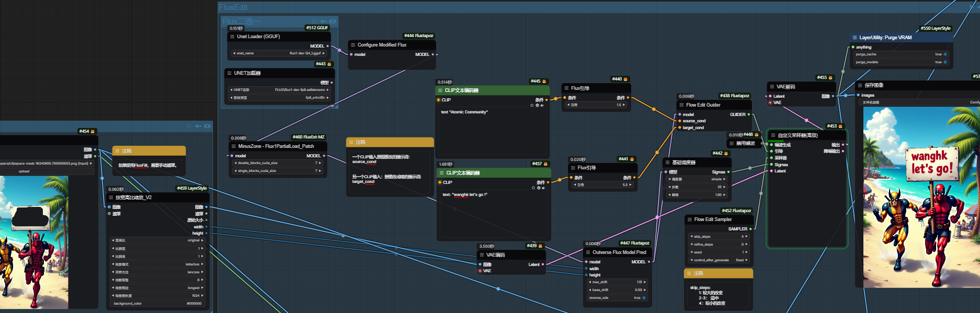Click the Flow Edit Sampler node menu icon
The image size is (980, 313).
[x=689, y=219]
